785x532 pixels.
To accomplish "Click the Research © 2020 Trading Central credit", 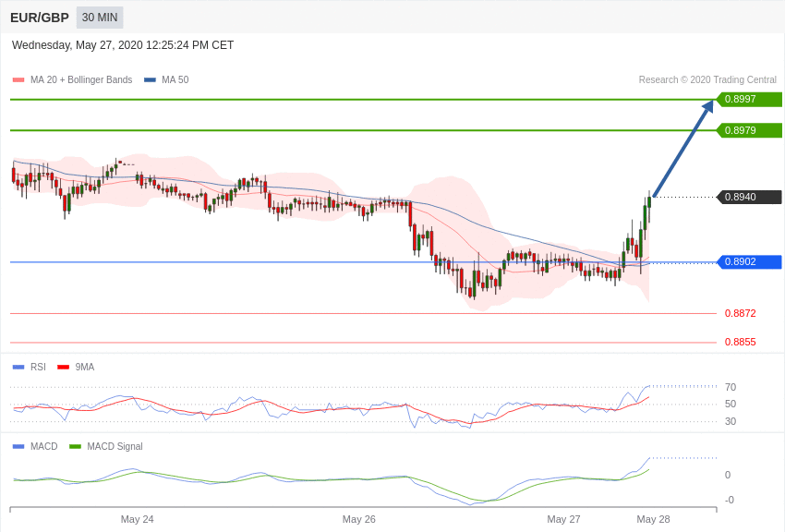I will click(707, 80).
